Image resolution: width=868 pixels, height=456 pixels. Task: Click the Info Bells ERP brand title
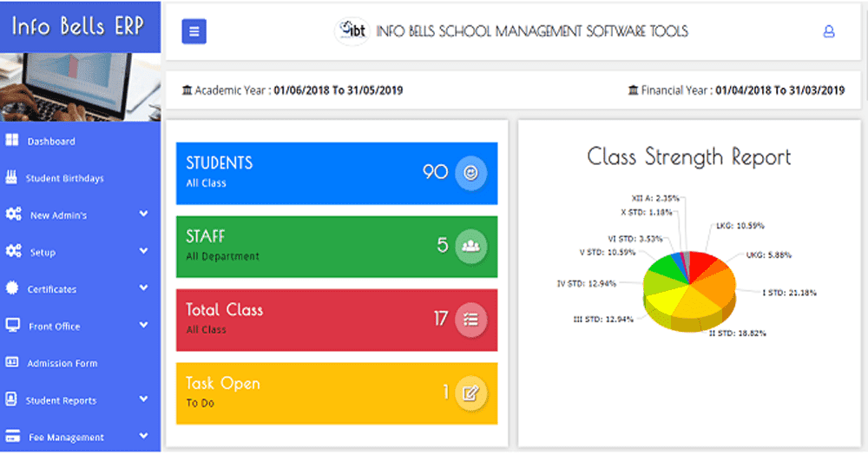coord(78,26)
